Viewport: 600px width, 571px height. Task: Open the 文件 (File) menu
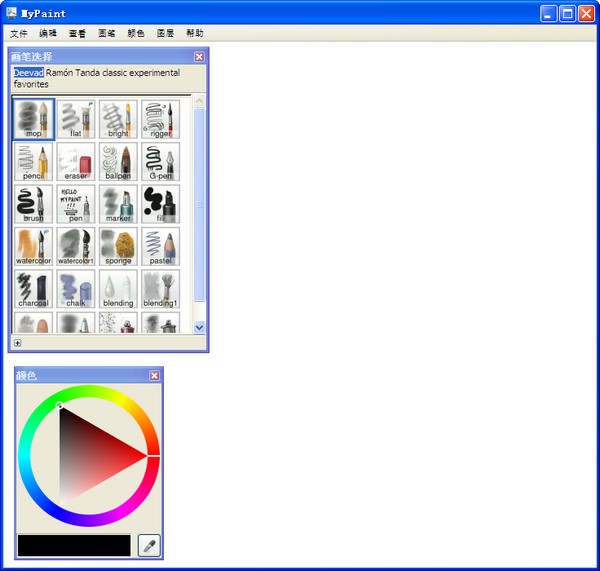click(18, 33)
